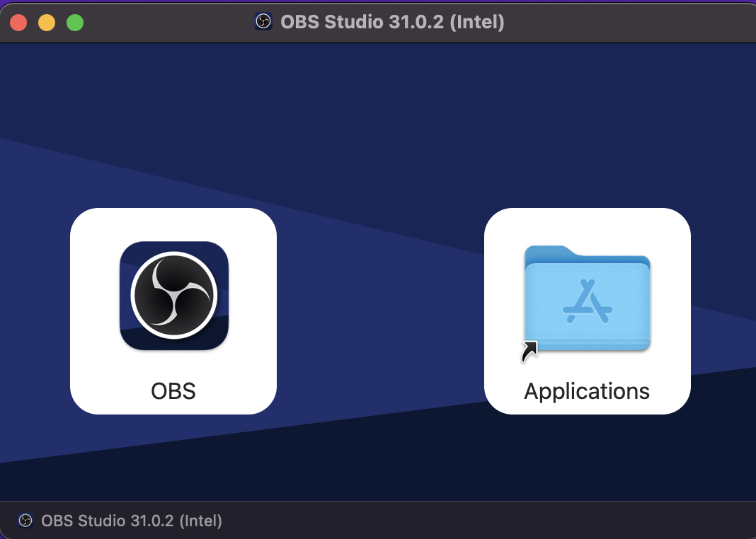Close the installer window with the red button
Image resolution: width=756 pixels, height=539 pixels.
[18, 23]
